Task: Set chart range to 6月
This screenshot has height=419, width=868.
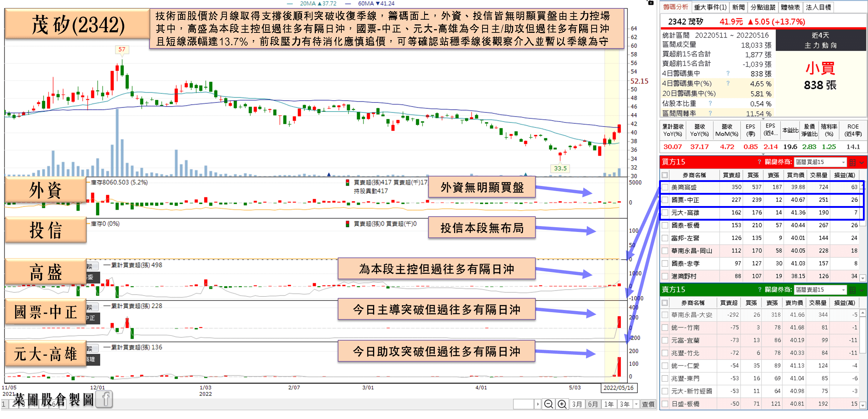Action: click(x=593, y=404)
